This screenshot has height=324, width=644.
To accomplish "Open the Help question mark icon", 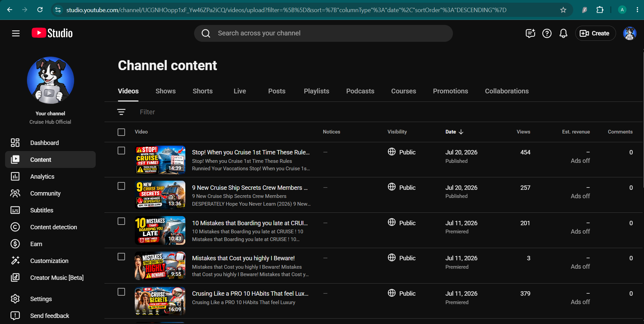I will click(x=547, y=33).
